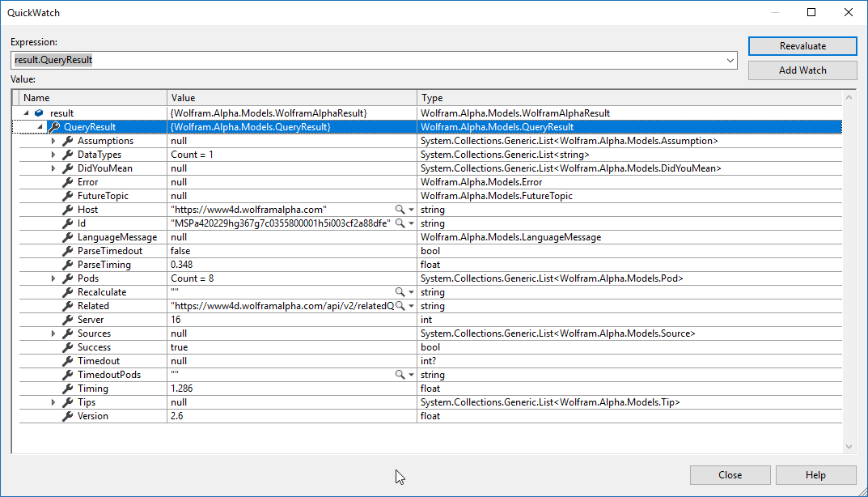Image resolution: width=868 pixels, height=497 pixels.
Task: Click the wrench icon beside Success
Action: (67, 347)
